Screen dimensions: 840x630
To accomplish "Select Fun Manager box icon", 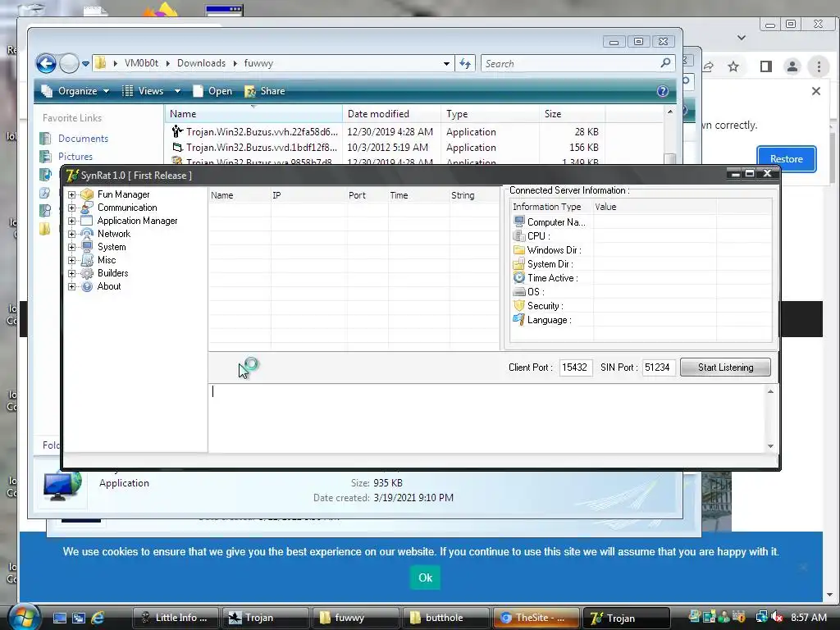I will (87, 194).
